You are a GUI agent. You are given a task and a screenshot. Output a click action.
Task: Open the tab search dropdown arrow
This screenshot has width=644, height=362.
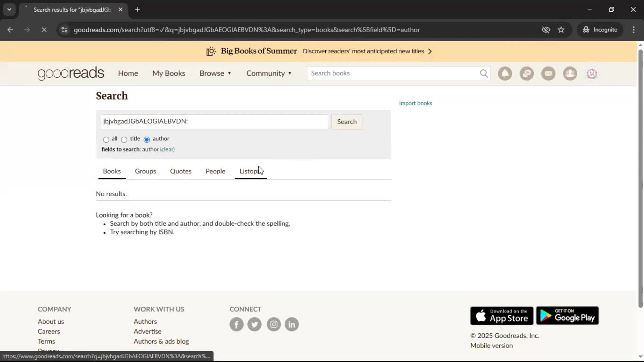(9, 10)
